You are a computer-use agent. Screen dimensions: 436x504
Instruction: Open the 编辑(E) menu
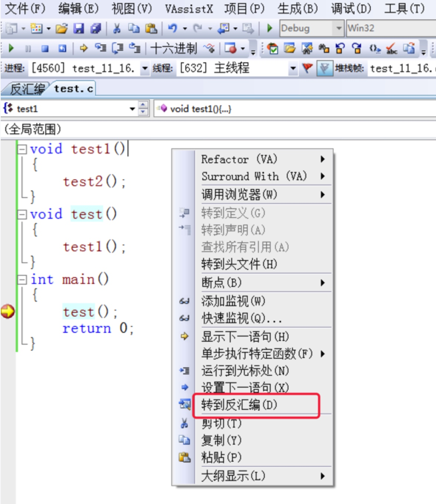(x=78, y=8)
